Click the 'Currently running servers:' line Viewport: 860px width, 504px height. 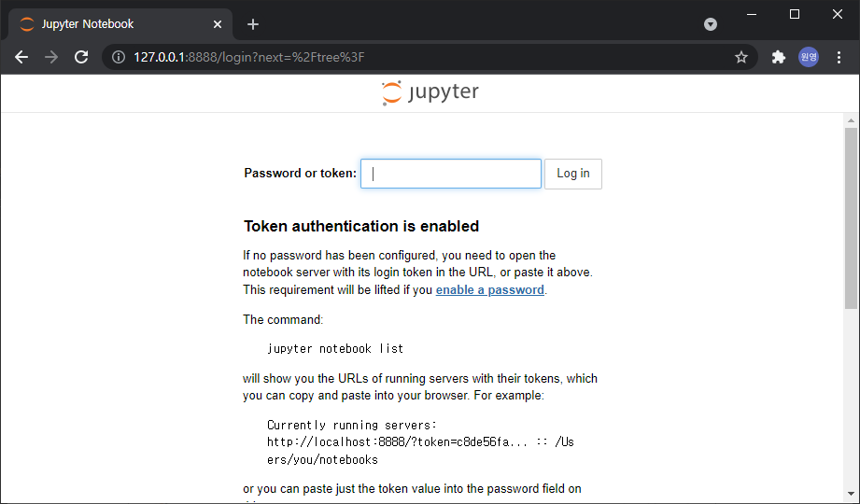click(x=352, y=425)
